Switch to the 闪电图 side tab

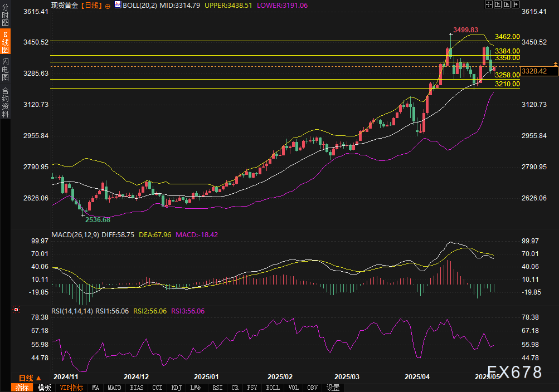5,70
